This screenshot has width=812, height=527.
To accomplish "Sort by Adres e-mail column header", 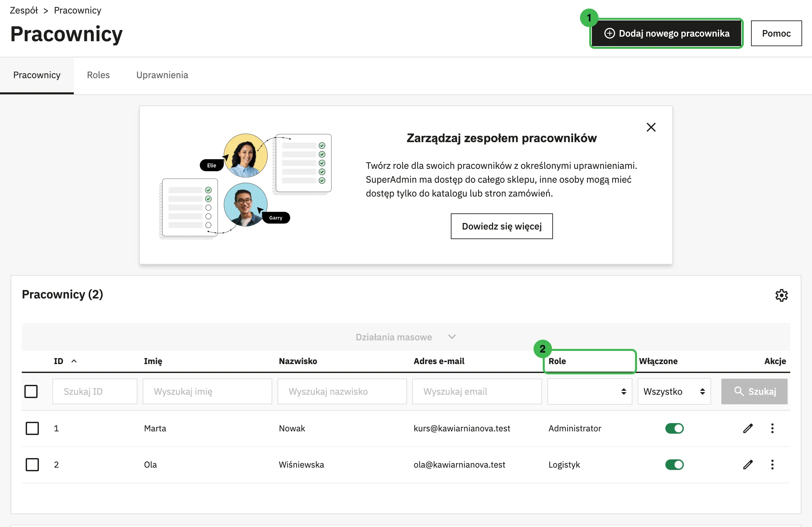I will coord(439,361).
